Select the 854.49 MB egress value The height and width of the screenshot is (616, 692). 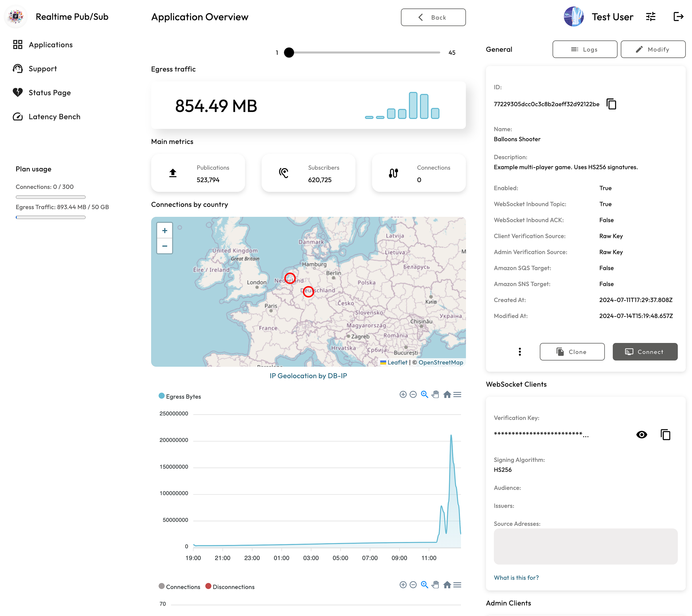(x=216, y=106)
